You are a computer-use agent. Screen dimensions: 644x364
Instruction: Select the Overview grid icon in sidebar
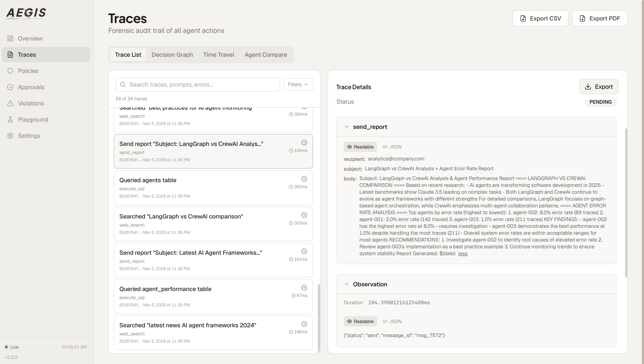(x=10, y=38)
